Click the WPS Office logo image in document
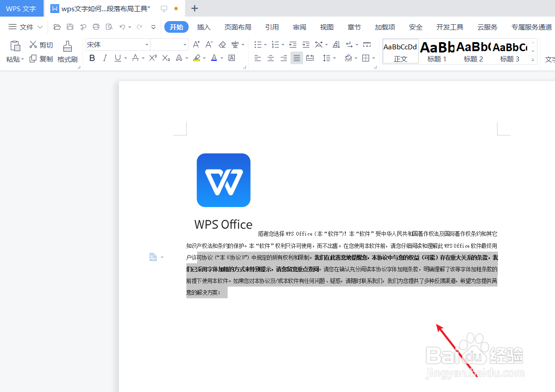The image size is (555, 392). pos(224,192)
